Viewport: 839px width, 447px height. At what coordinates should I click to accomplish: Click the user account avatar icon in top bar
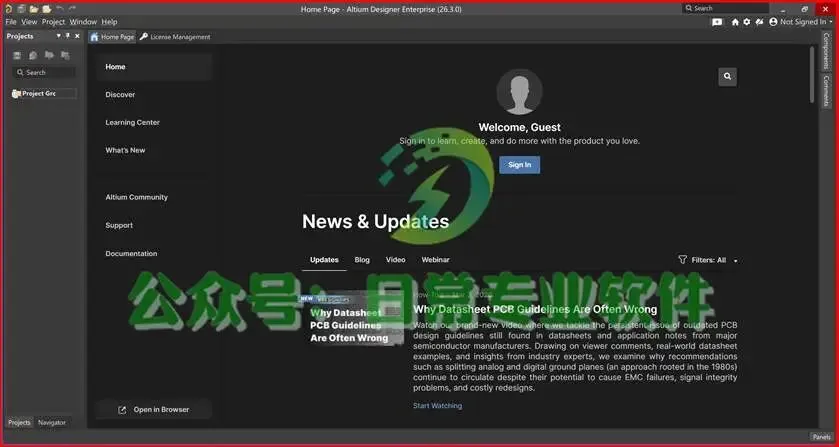pyautogui.click(x=773, y=22)
